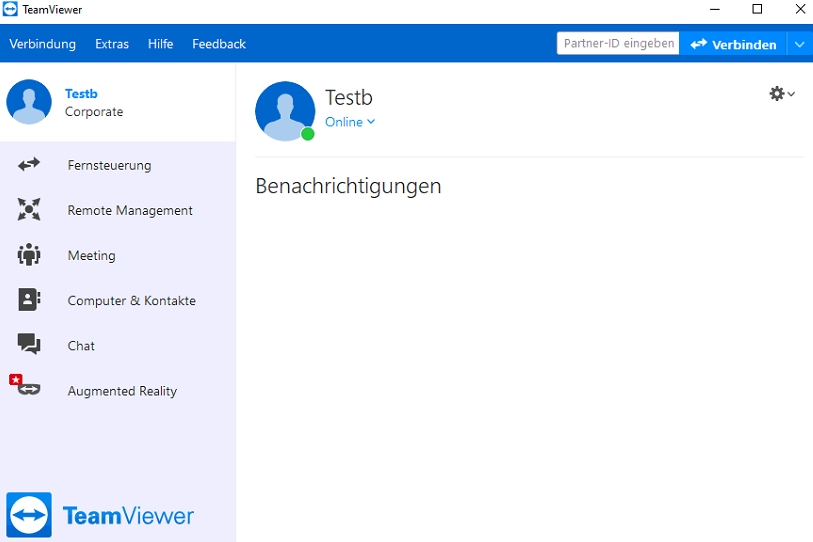The width and height of the screenshot is (813, 542).
Task: Open the Extras menu
Action: 112,44
